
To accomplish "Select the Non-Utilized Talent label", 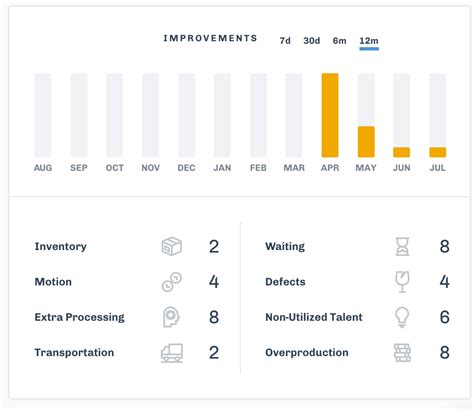I will coord(314,317).
